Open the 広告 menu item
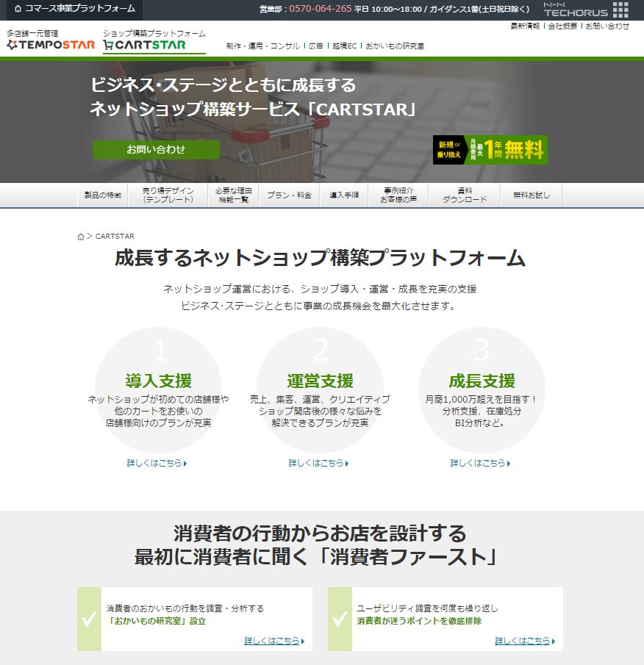644x665 pixels. 315,46
